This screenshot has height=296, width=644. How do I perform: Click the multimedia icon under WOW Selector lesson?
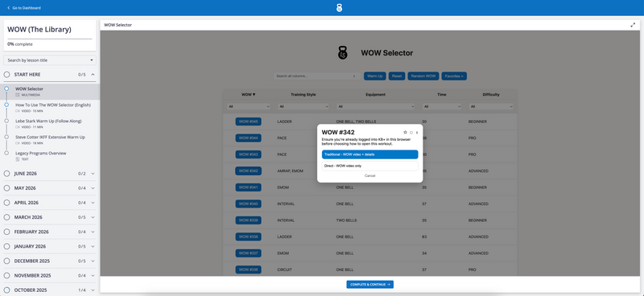coord(18,95)
